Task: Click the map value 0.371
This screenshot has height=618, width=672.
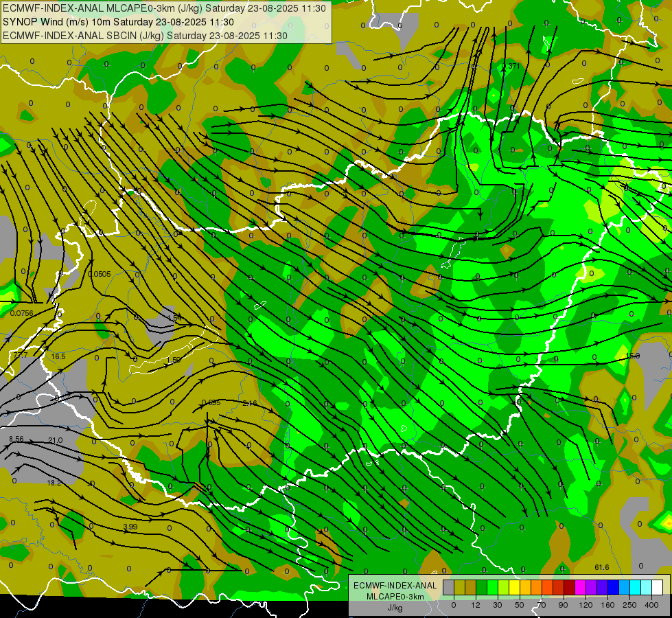Action: coord(511,66)
